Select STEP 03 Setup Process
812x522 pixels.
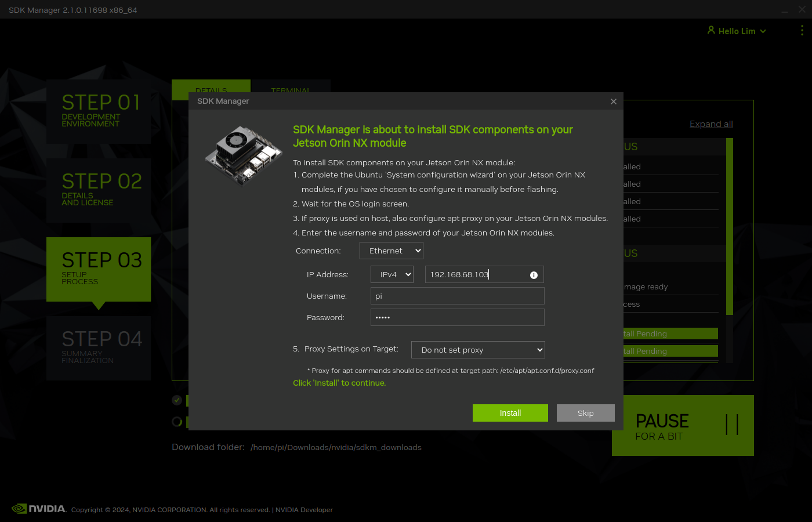99,269
